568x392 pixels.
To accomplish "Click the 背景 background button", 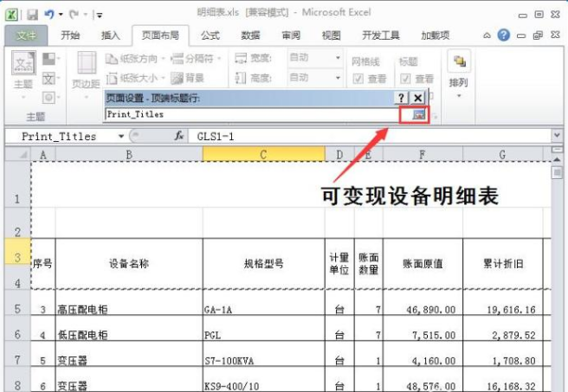I will tap(187, 78).
